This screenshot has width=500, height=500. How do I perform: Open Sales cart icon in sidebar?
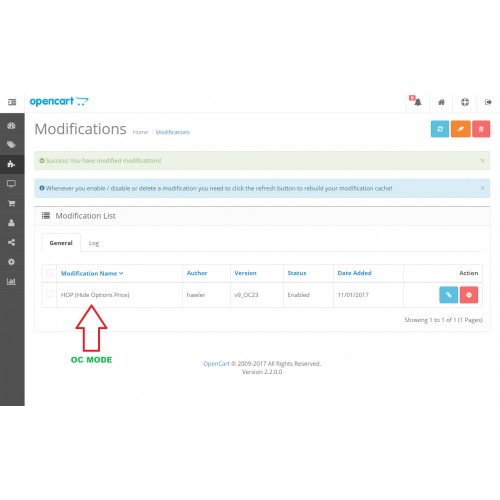tap(11, 203)
